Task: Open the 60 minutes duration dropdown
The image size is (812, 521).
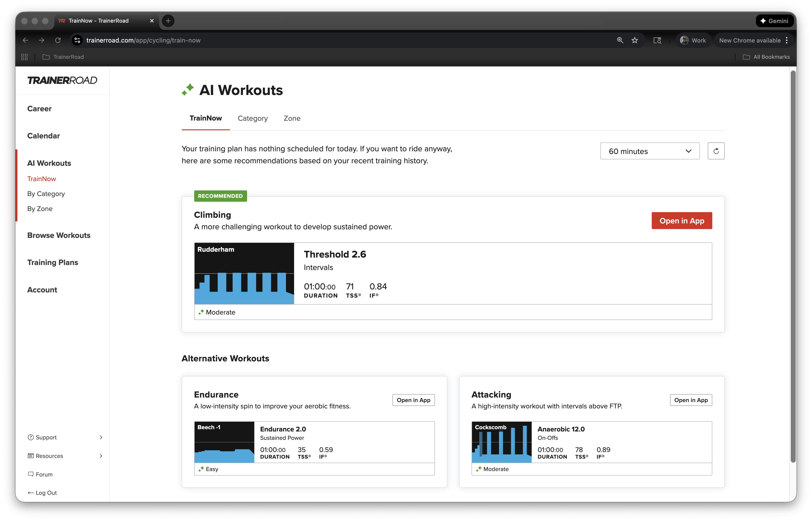Action: pos(650,151)
